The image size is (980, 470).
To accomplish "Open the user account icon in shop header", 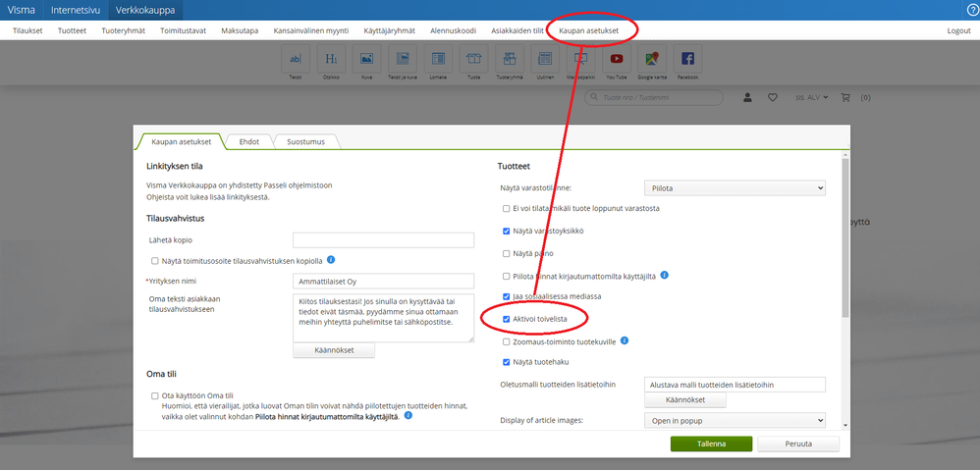I will click(x=747, y=97).
